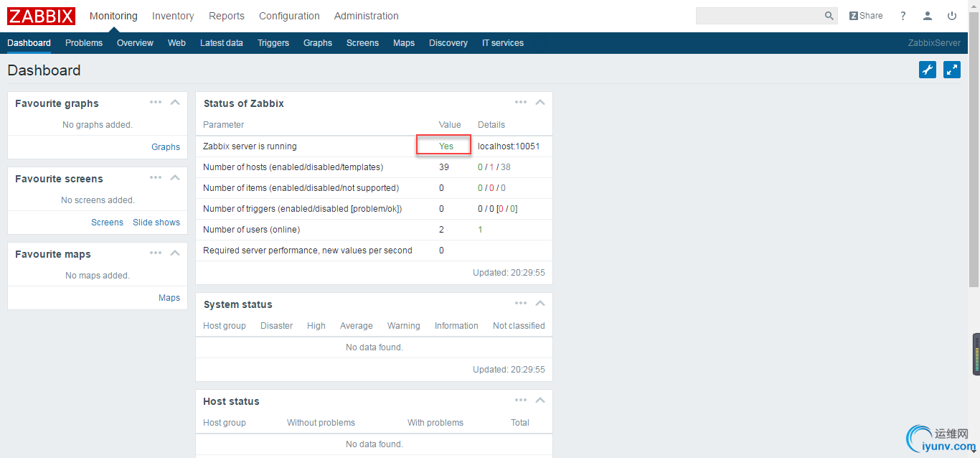Collapse Favourite screens widget
Viewport: 980px width, 458px height.
coord(175,177)
